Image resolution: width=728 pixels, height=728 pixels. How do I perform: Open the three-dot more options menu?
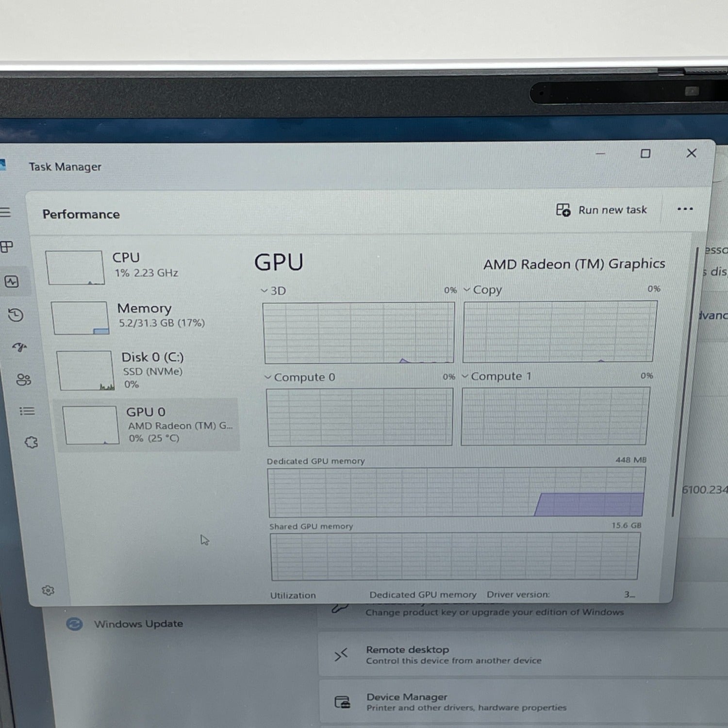(x=685, y=209)
